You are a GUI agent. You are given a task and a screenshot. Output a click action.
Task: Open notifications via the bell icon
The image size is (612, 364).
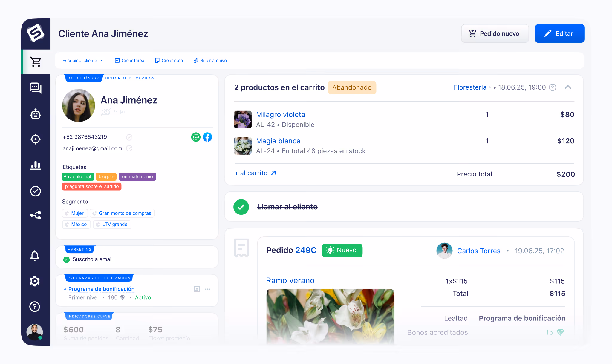35,256
